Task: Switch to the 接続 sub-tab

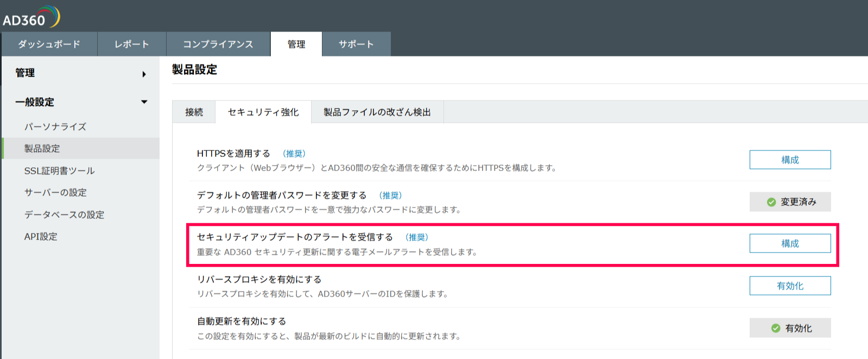Action: pyautogui.click(x=194, y=112)
